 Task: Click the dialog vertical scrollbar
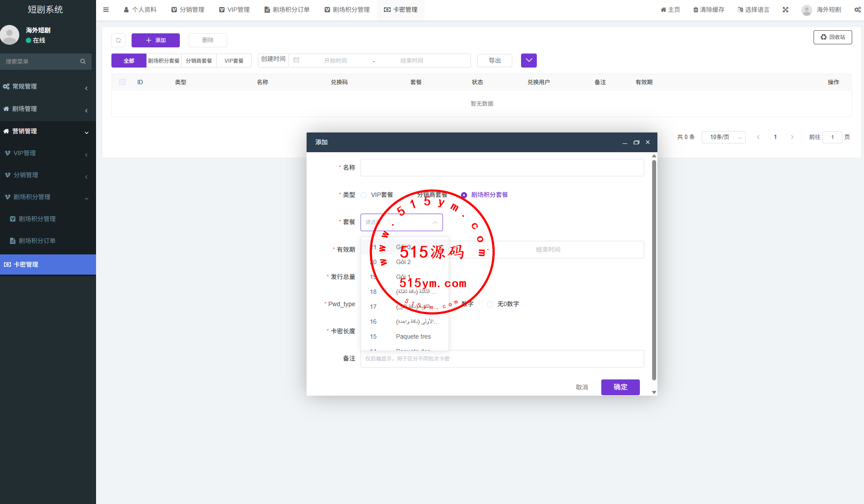click(x=654, y=270)
